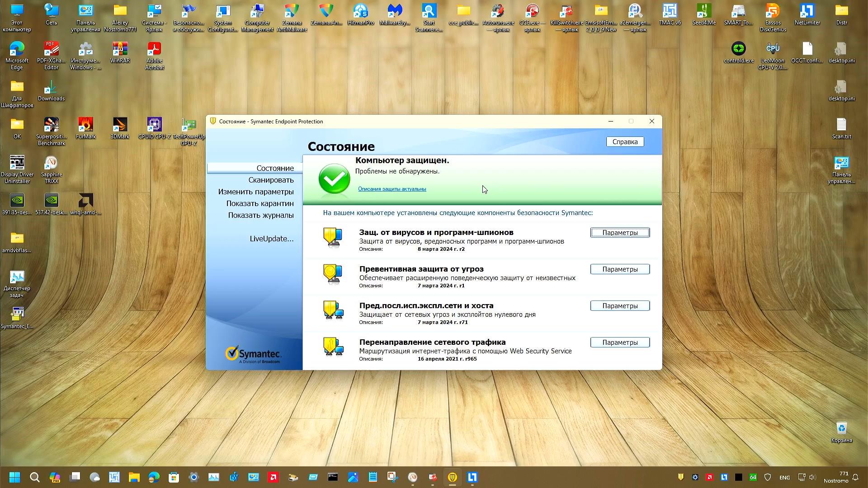Click the Справка button
The image size is (868, 488).
point(625,141)
